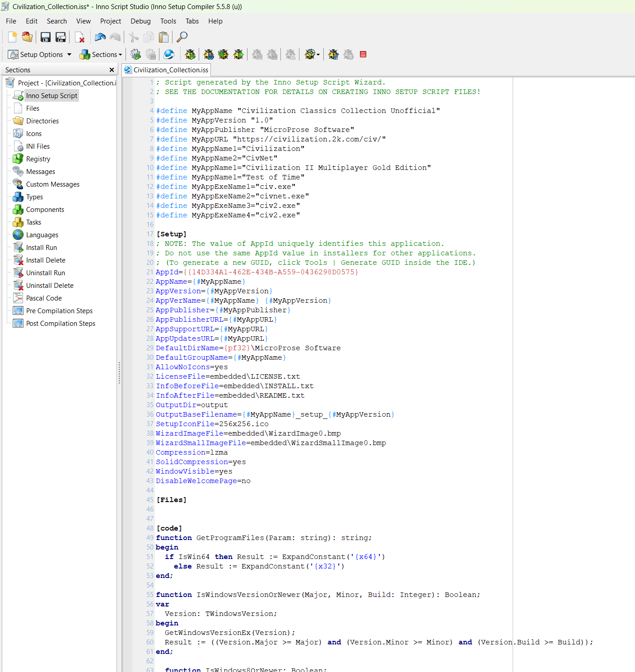Select the Icons section
The image size is (635, 672).
(34, 134)
